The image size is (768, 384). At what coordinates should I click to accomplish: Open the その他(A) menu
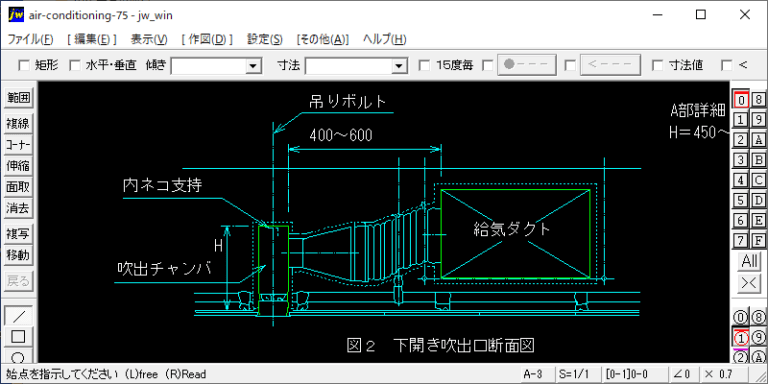coord(323,39)
